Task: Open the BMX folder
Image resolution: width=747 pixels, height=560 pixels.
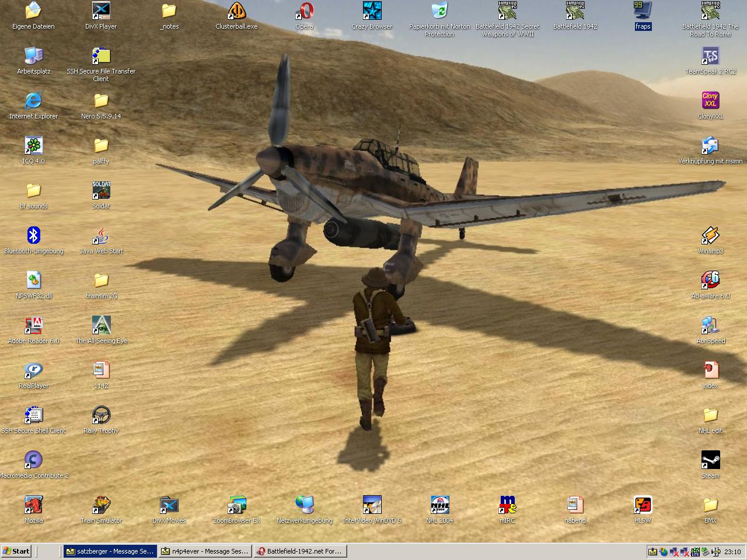Action: (x=710, y=510)
